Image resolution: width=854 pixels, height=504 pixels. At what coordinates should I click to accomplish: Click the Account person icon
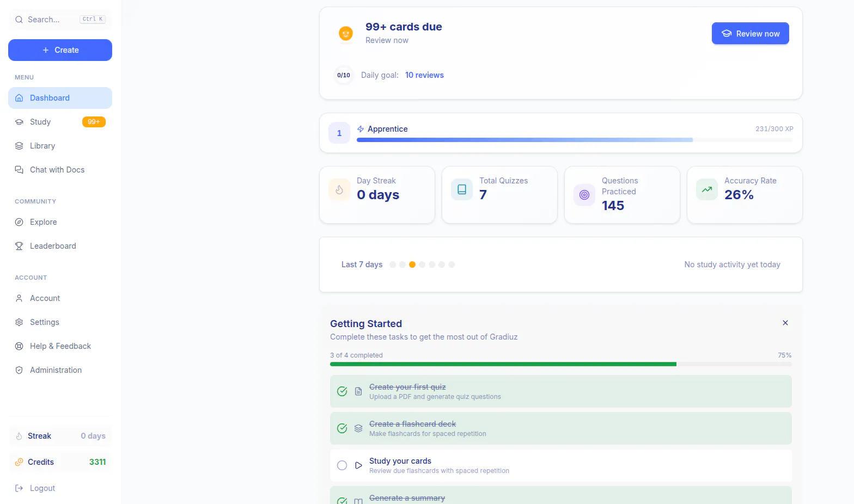(19, 298)
